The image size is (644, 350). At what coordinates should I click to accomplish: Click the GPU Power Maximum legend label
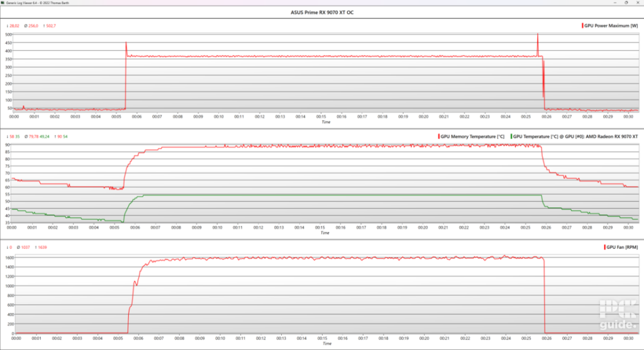(x=611, y=26)
